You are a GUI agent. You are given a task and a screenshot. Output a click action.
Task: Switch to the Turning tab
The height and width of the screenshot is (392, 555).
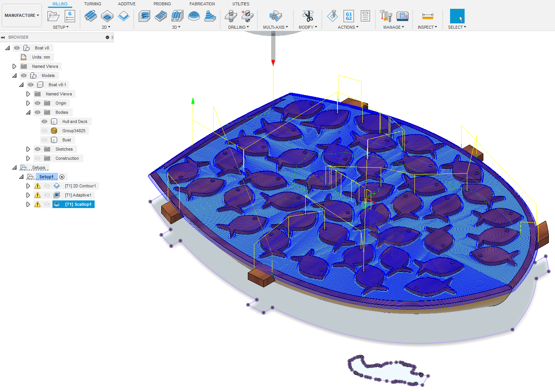point(93,4)
